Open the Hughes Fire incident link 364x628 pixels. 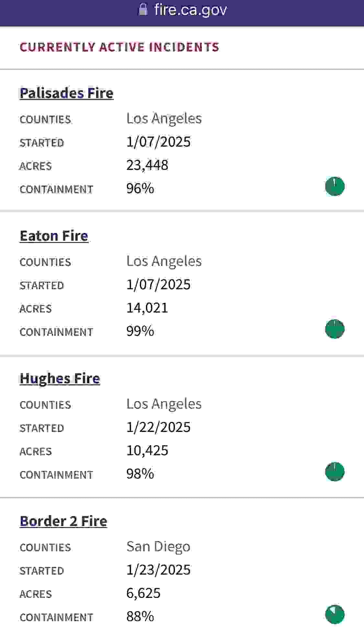60,379
